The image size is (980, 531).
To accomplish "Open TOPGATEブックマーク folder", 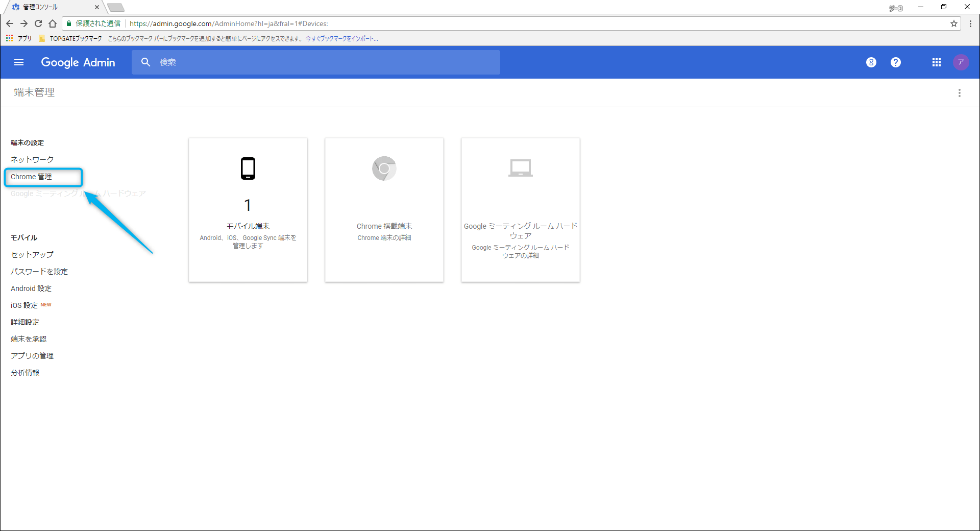I will click(x=70, y=38).
